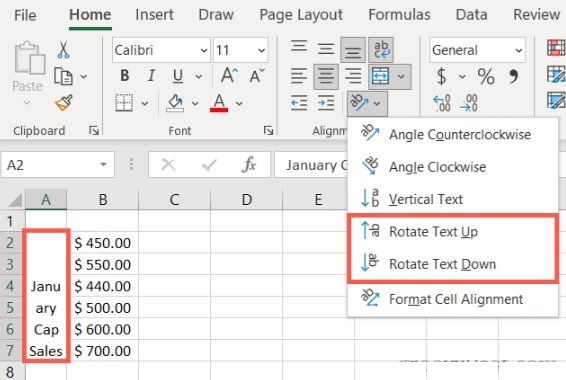Choose Angle Clockwise menu item
The height and width of the screenshot is (380, 566).
click(x=453, y=167)
